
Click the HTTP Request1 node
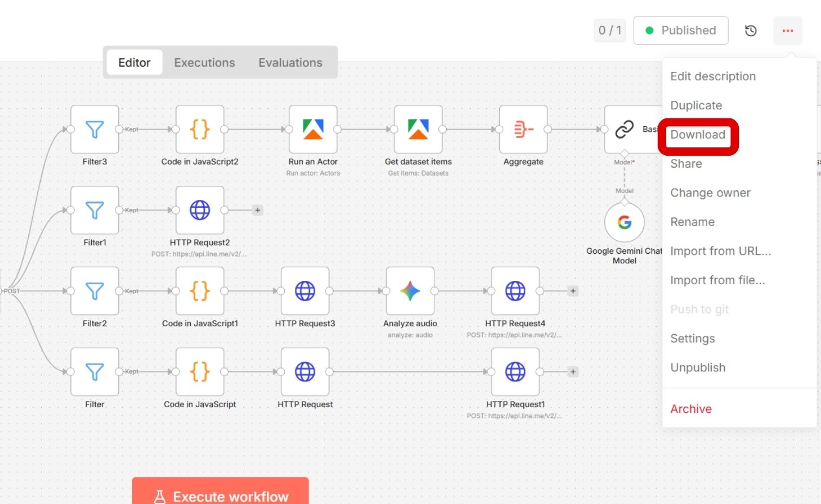click(x=515, y=372)
